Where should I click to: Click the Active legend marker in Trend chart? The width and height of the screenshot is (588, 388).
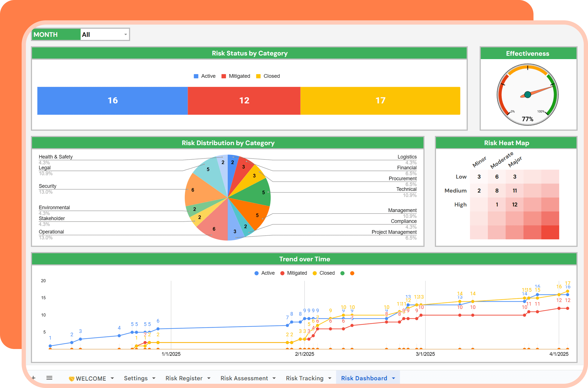(257, 273)
